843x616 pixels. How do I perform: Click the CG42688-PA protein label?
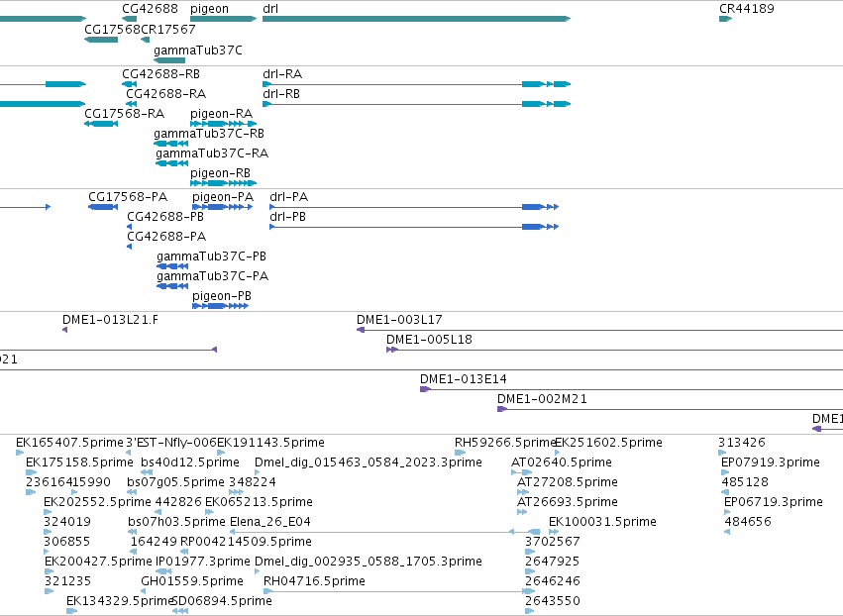(x=166, y=237)
